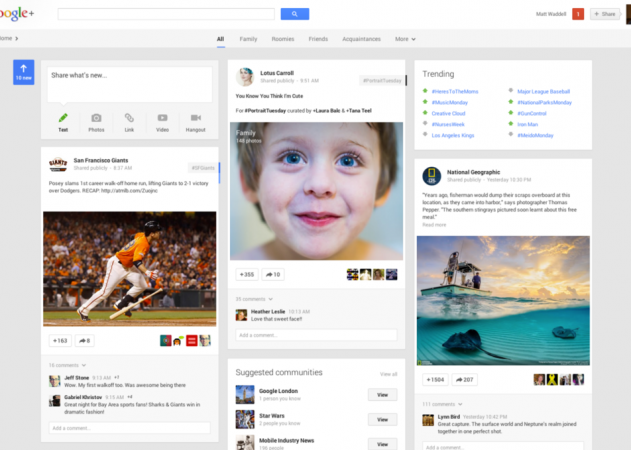
Task: +1 the National Geographic post
Action: 434,380
